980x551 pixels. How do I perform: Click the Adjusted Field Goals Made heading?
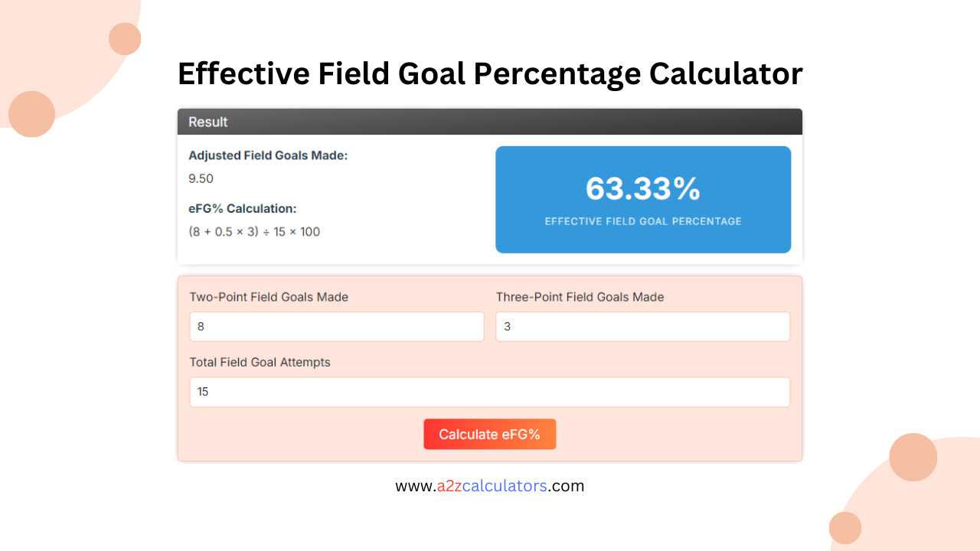pyautogui.click(x=268, y=155)
